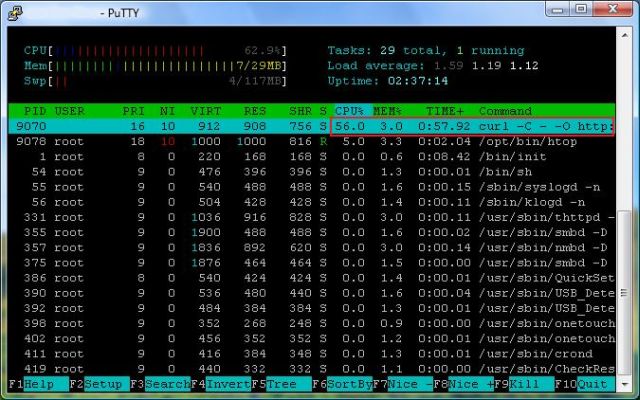Click the F1 Help function key label
This screenshot has height=400, width=640.
[39, 384]
